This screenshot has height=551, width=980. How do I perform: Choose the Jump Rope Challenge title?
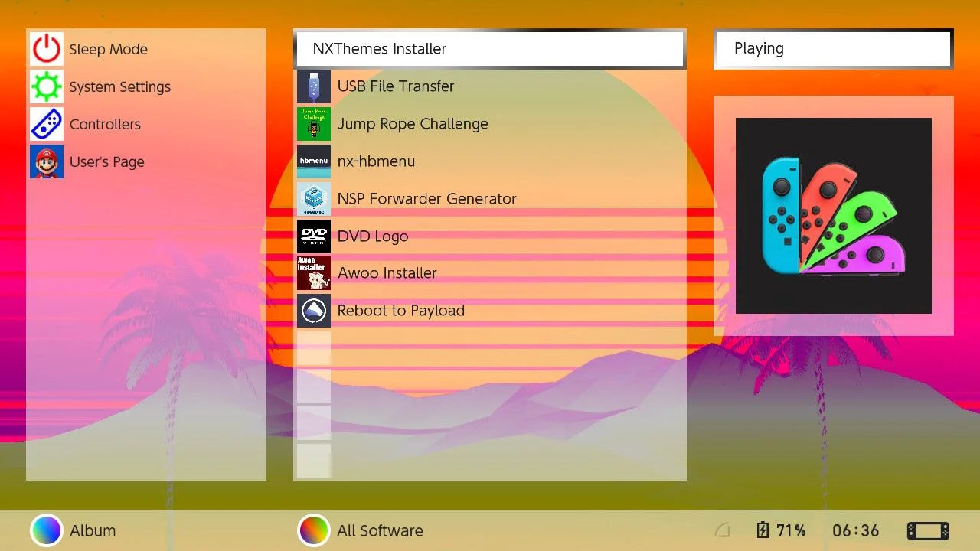pyautogui.click(x=413, y=124)
